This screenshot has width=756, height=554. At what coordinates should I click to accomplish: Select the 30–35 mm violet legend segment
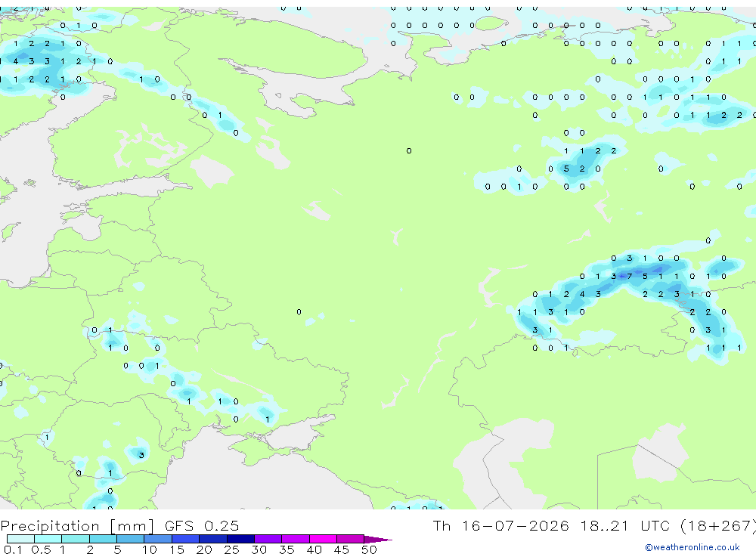click(x=268, y=539)
